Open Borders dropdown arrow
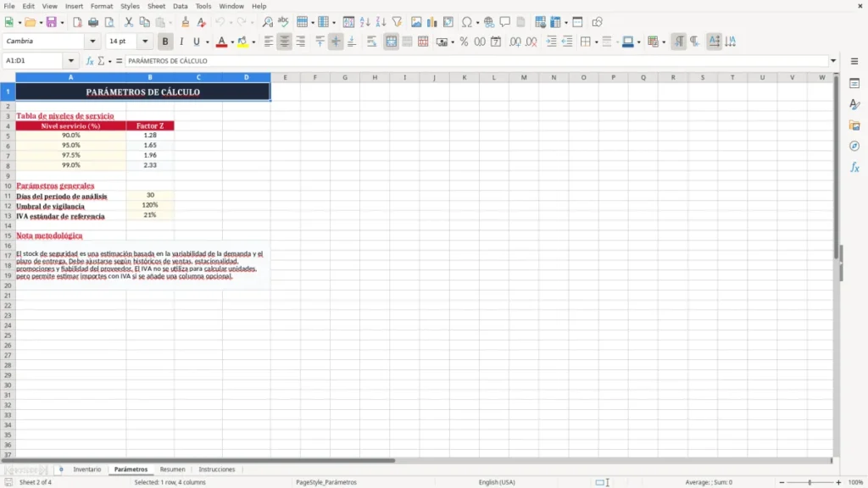This screenshot has width=868, height=488. click(x=596, y=42)
